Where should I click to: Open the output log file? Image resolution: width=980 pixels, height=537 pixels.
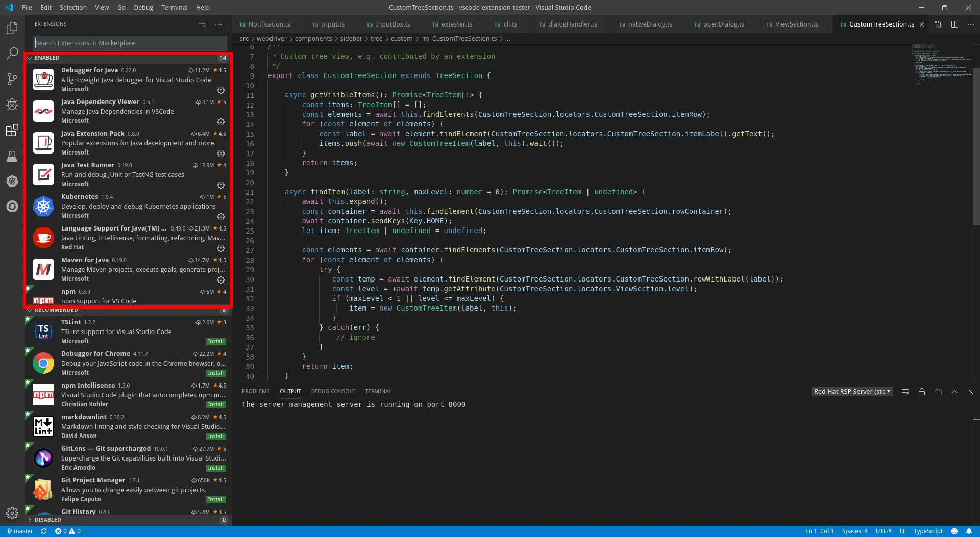938,392
